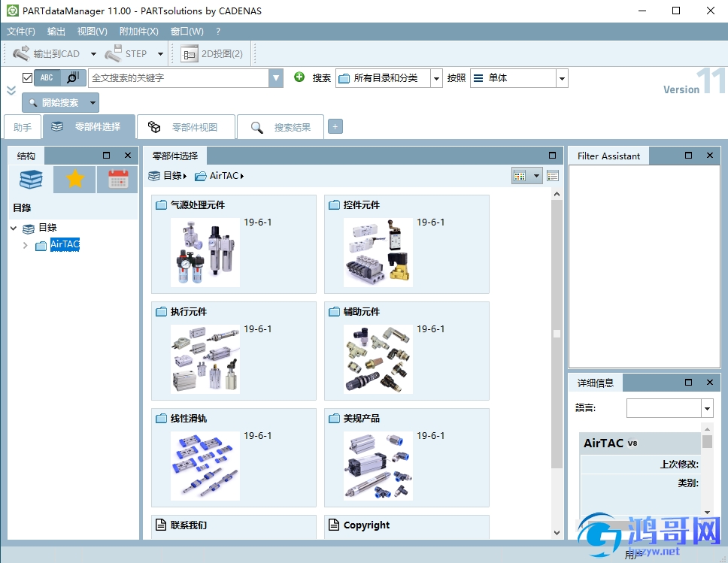
Task: Click the thumbnail grid view icon
Action: [x=520, y=176]
